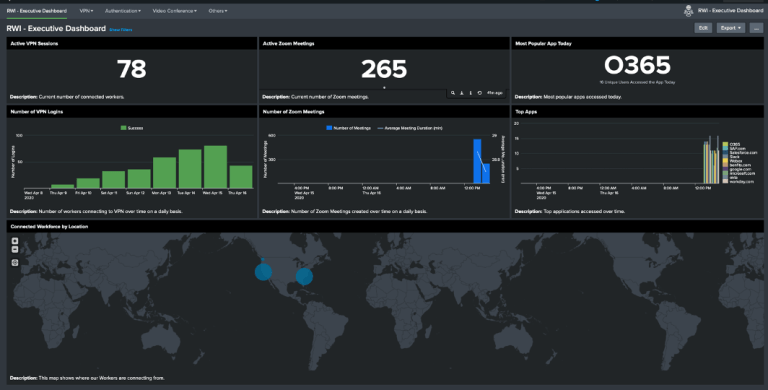Click the Mon Apr 13 VPN logins bar
This screenshot has width=768, height=390.
[165, 173]
